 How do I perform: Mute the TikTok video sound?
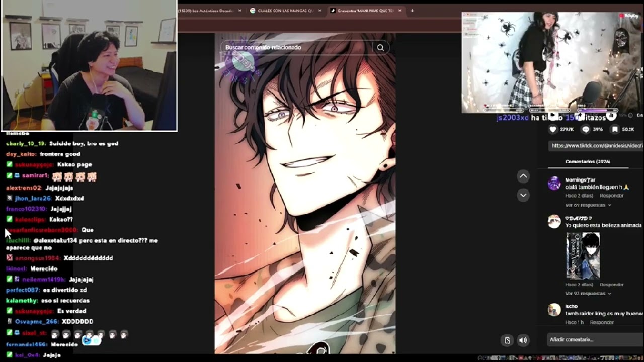(x=523, y=340)
